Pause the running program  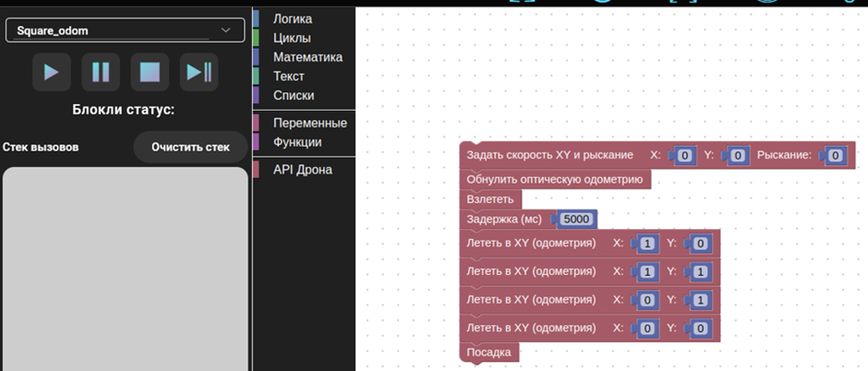click(101, 72)
